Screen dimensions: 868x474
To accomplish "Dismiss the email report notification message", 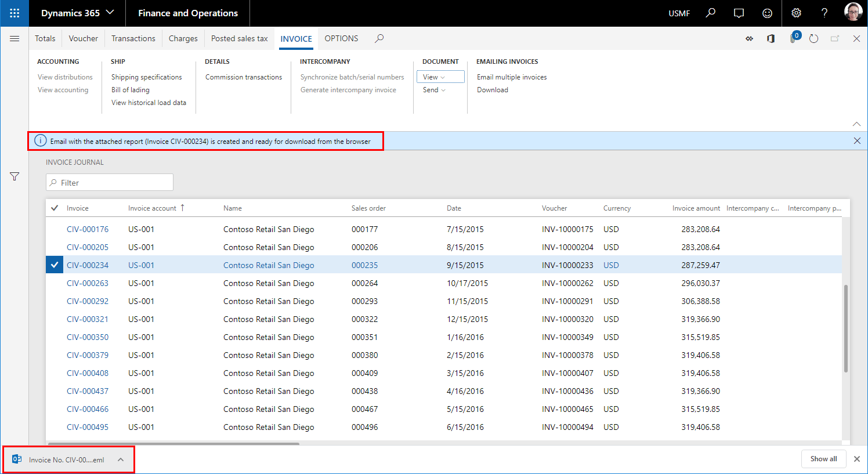I will pos(857,141).
